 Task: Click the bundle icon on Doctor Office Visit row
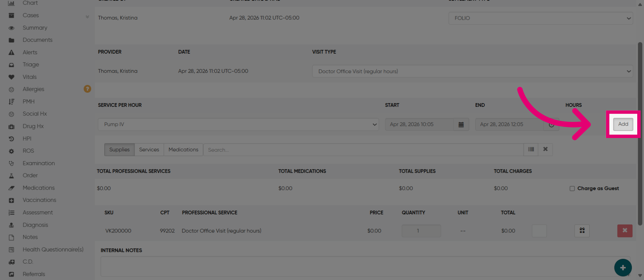pos(582,230)
